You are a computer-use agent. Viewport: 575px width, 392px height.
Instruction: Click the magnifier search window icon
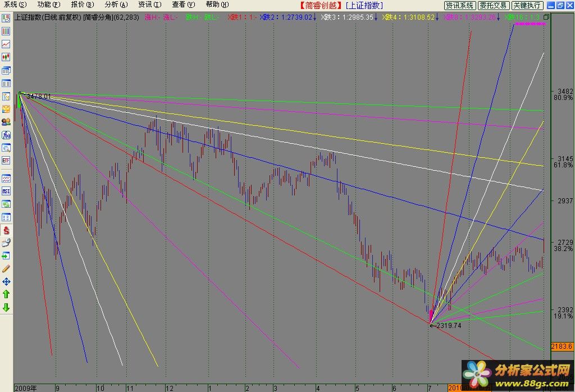pyautogui.click(x=6, y=148)
